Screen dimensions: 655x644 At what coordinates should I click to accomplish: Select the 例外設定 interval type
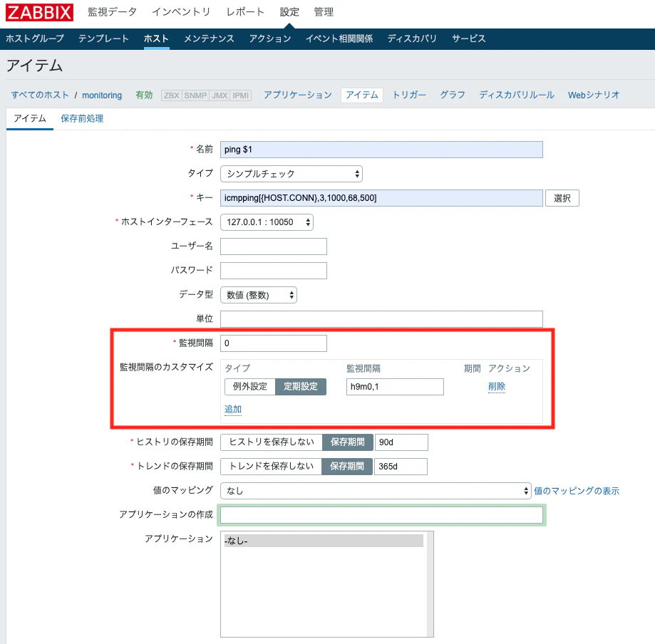(x=249, y=387)
